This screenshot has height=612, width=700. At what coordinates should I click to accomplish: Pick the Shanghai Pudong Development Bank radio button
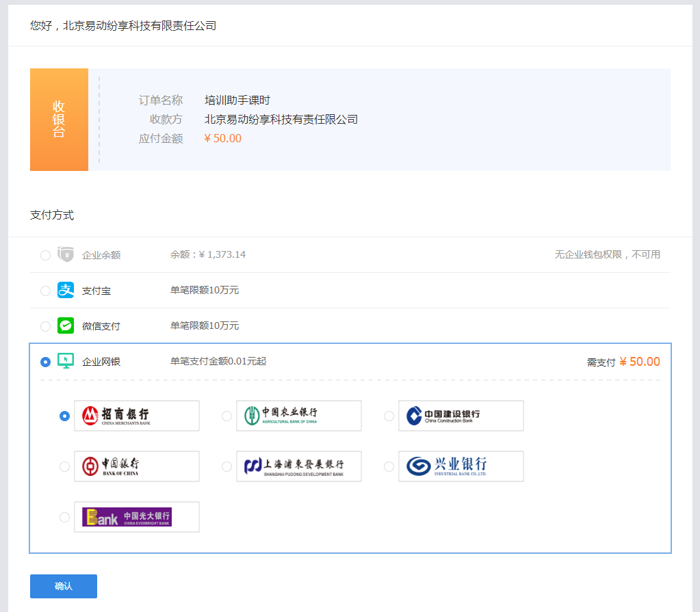point(226,466)
